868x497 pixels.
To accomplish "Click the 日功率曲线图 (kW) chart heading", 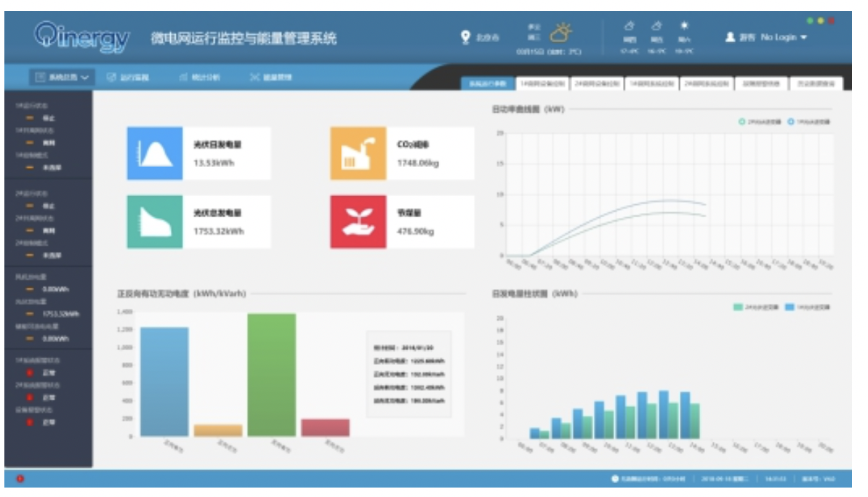I will coord(528,109).
